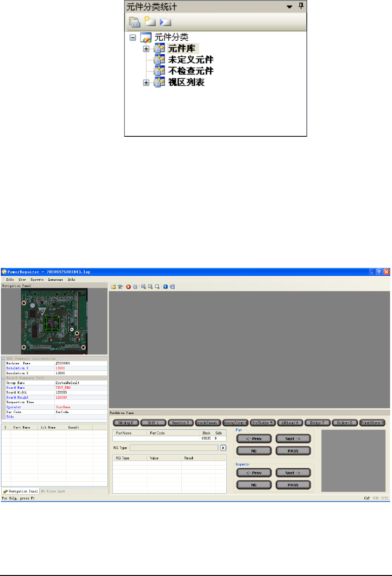Screen dimensions: 392x576
Task: Click the Broken 8 defect button
Action: (x=345, y=422)
